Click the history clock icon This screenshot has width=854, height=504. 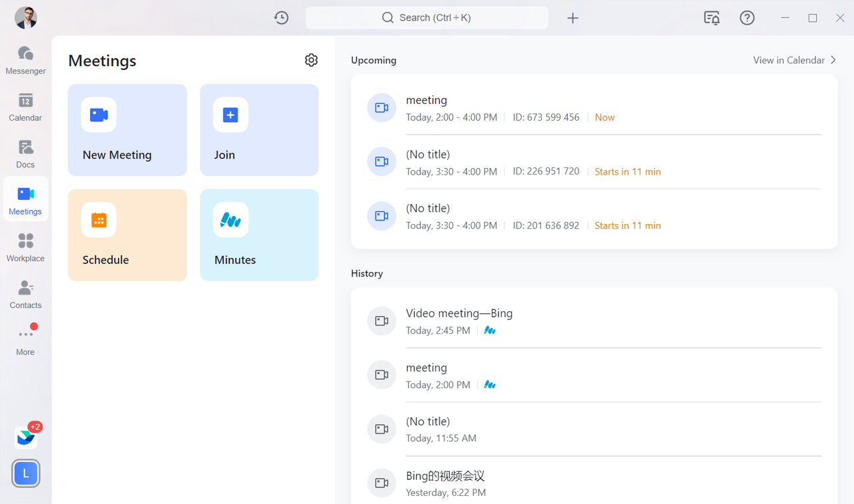pyautogui.click(x=282, y=18)
